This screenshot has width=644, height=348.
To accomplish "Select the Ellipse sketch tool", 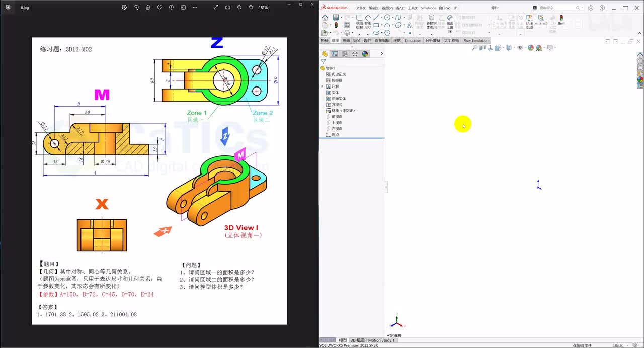I will point(398,25).
